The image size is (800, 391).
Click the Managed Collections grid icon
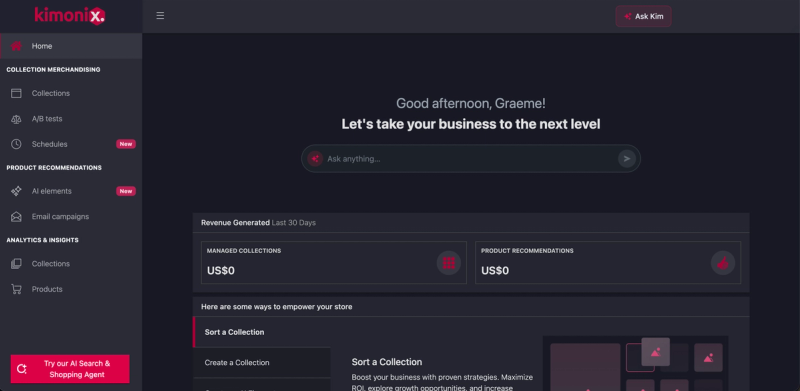pos(448,263)
